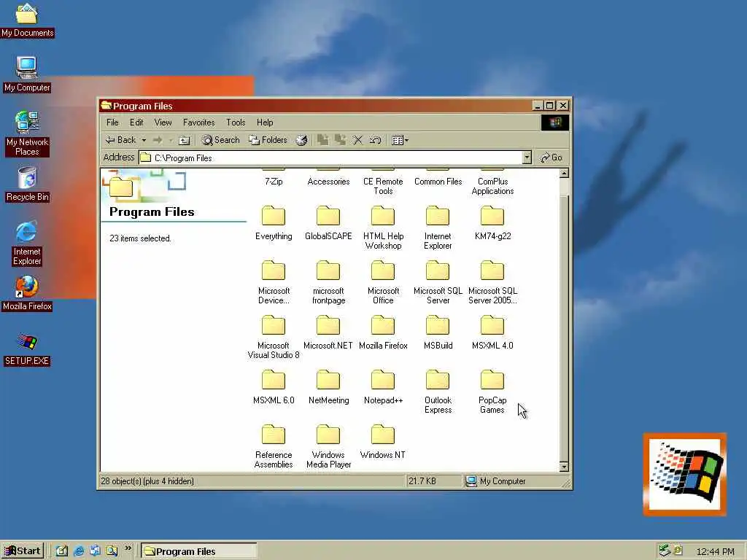Select the NetMeeting folder

coord(328,387)
